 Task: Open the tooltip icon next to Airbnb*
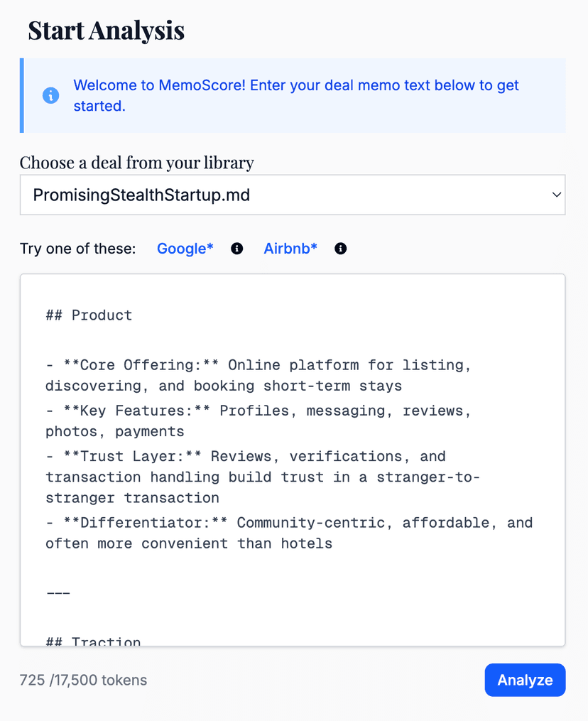340,248
